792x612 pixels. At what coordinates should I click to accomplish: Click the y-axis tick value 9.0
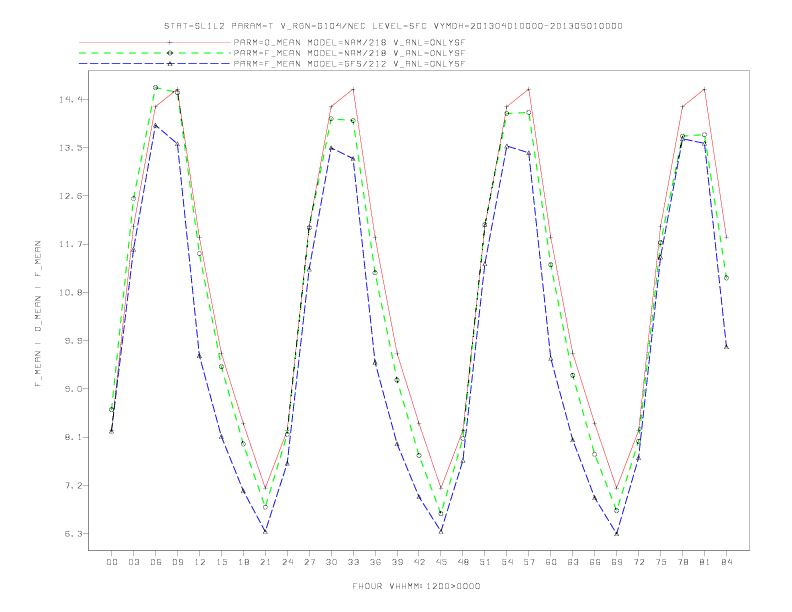click(73, 389)
